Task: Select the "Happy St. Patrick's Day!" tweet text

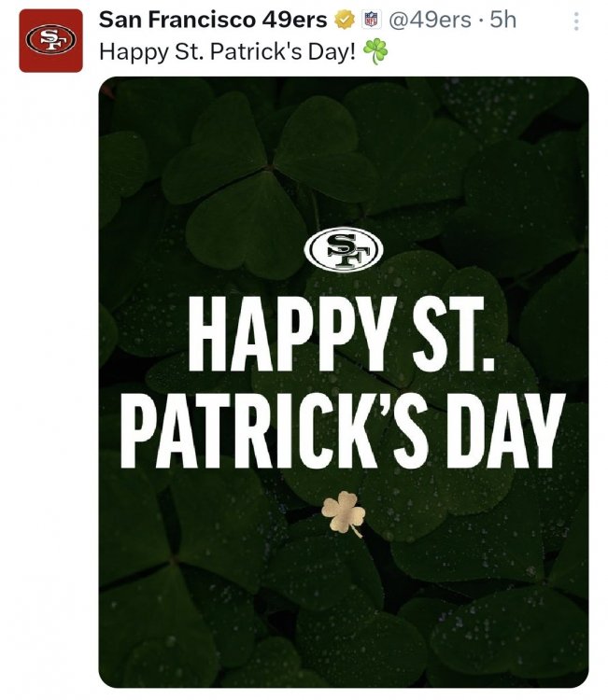Action: pos(227,51)
